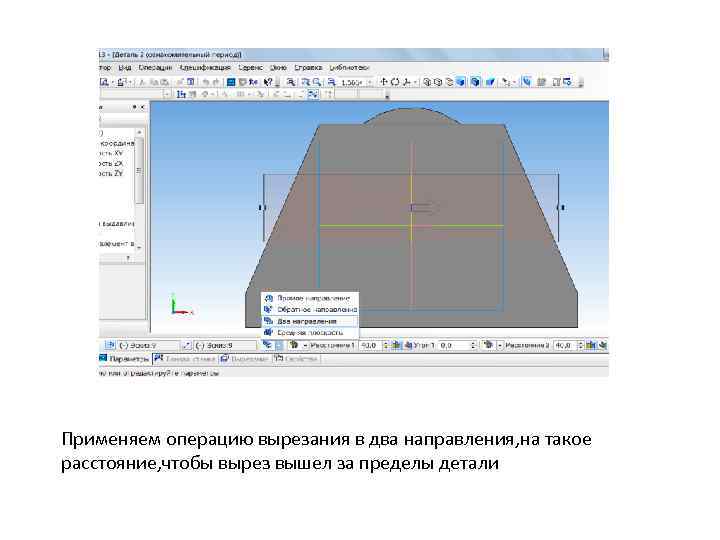Select the Rotate view tool

point(395,82)
